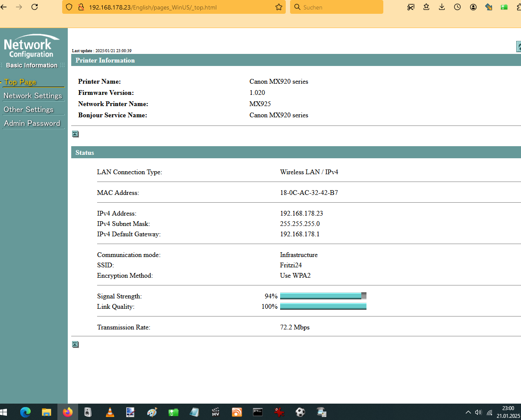
Task: Open the shield tracking protection icon
Action: [x=69, y=7]
